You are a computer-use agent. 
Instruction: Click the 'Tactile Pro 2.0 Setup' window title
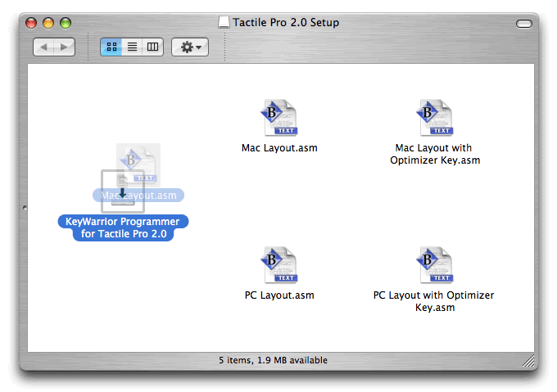[286, 22]
